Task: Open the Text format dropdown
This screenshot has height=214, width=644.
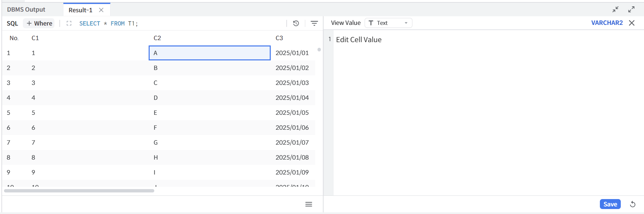Action: [388, 23]
